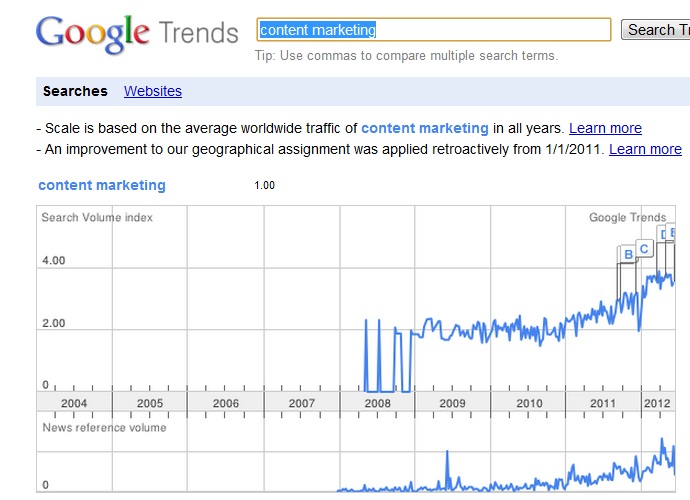This screenshot has height=500, width=690.
Task: Click the 2.00 axis value
Action: 54,323
